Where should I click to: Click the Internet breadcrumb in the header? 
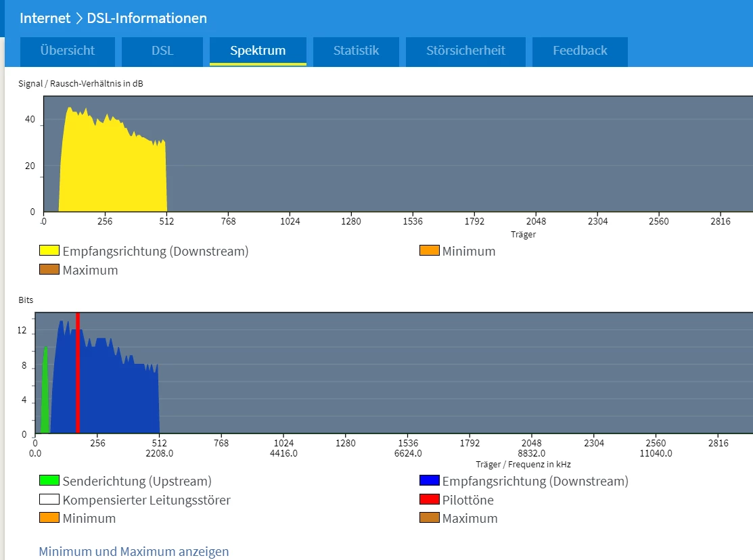(45, 18)
